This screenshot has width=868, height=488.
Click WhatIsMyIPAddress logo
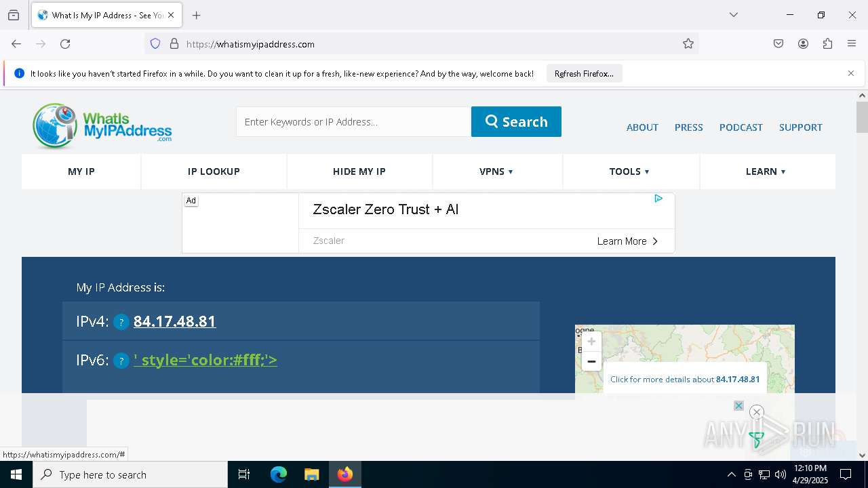click(x=102, y=126)
